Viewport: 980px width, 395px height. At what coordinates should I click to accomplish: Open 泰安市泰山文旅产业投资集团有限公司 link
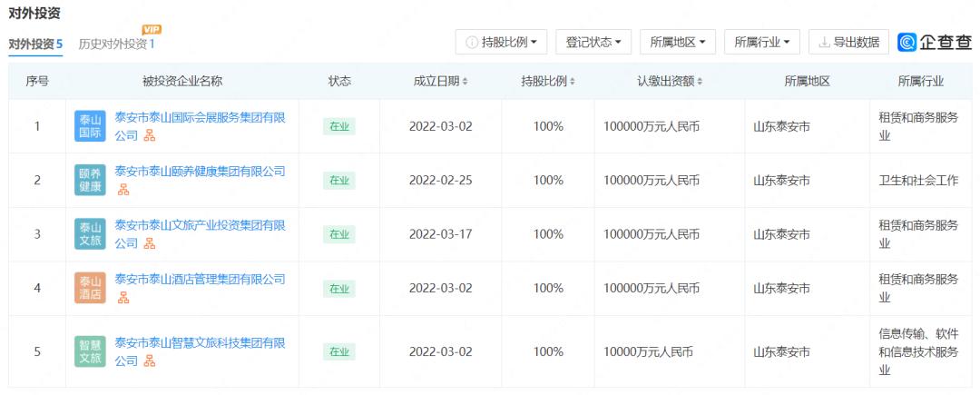point(200,233)
